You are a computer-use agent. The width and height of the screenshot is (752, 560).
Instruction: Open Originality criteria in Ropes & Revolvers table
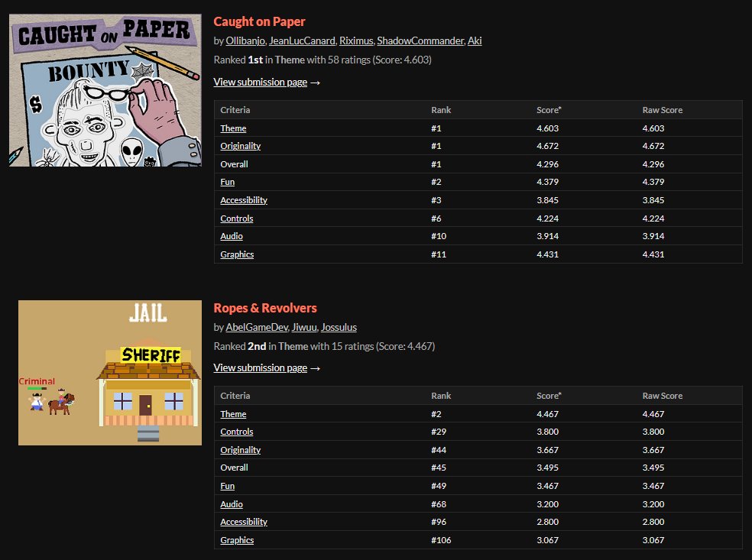240,450
